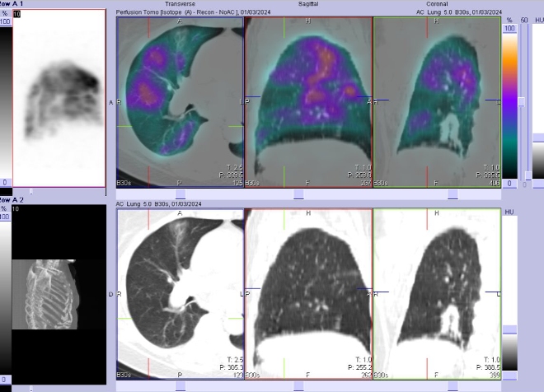Click the blend slider handle labeled 50
This screenshot has width=544, height=392.
coord(522,102)
